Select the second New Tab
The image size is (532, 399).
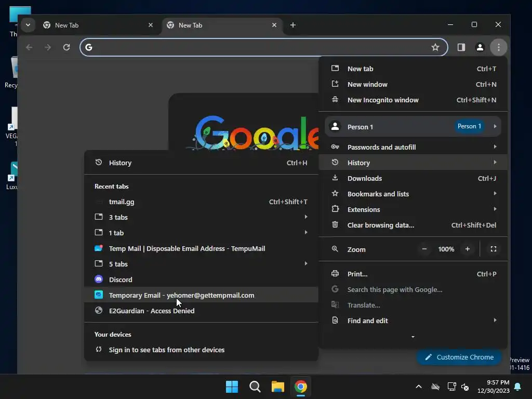[x=222, y=25]
